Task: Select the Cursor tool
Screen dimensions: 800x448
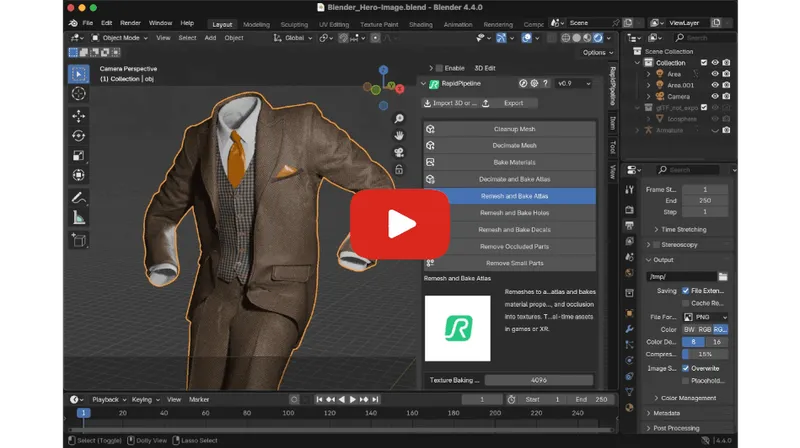Action: point(79,94)
